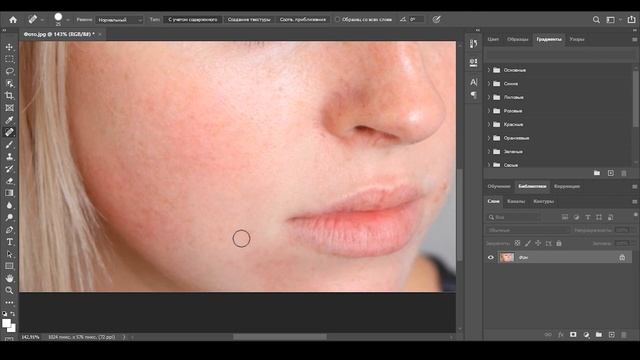Screen dimensions: 640x360
Task: Expand the 'Основные' gradients folder
Action: 489,70
